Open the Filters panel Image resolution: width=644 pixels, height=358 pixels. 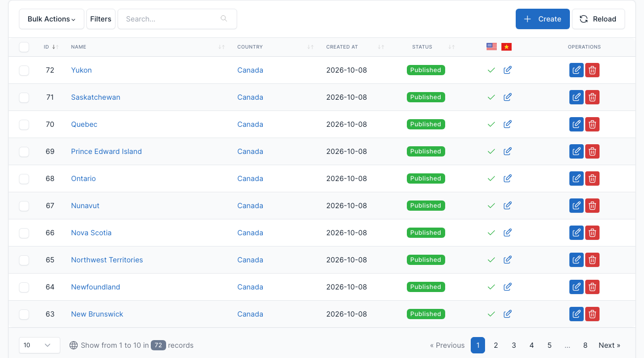(101, 19)
